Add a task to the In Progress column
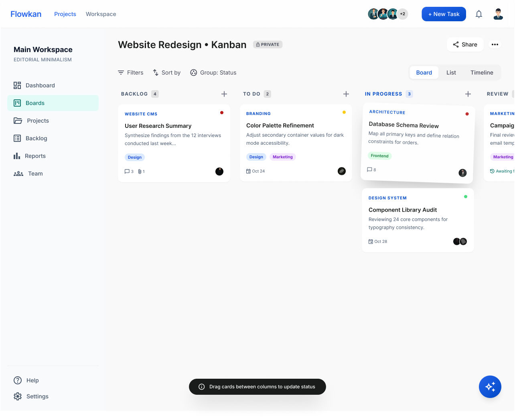Image resolution: width=515 pixels, height=420 pixels. (x=468, y=94)
